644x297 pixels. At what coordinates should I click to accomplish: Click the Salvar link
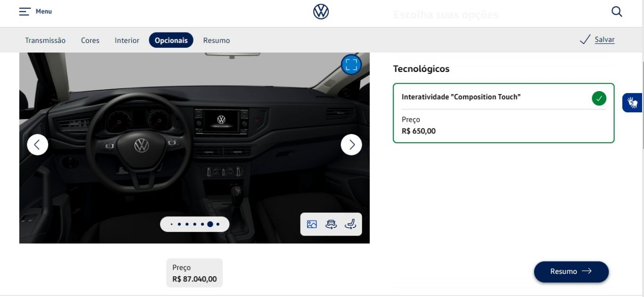[604, 40]
